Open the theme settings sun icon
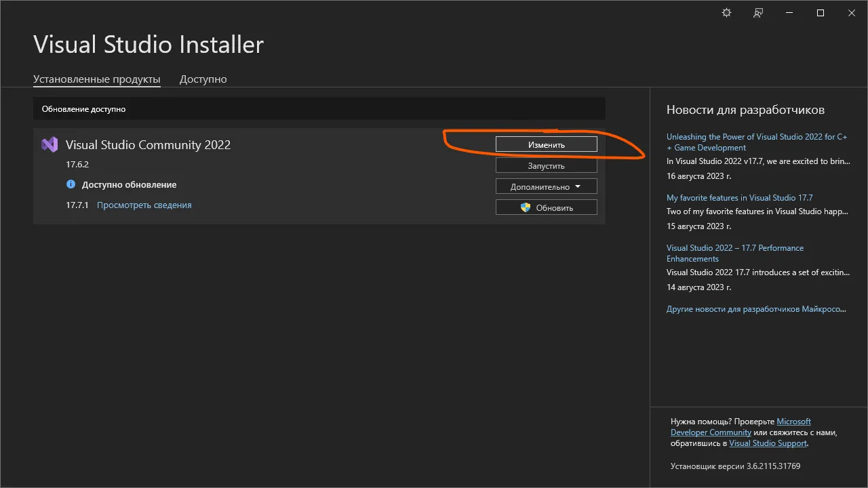 pyautogui.click(x=727, y=13)
